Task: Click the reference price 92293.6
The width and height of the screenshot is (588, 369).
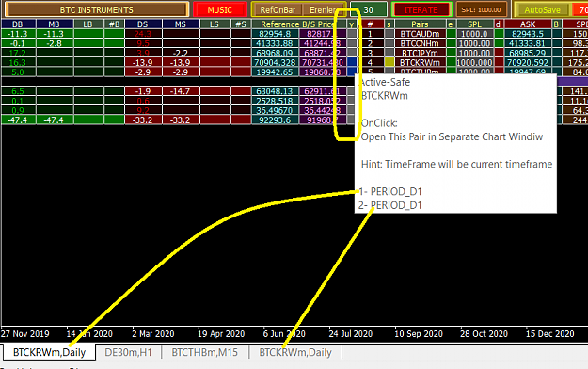Action: (275, 120)
